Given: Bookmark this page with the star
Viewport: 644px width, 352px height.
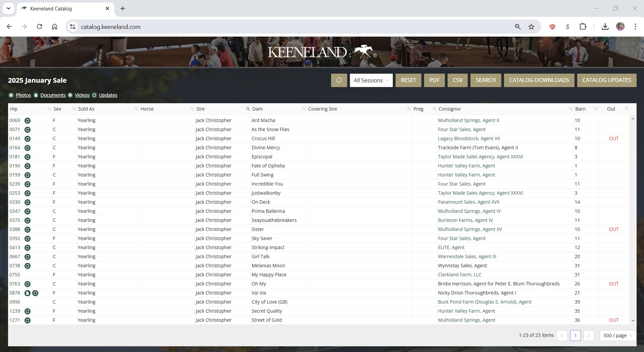Looking at the screenshot, I should (x=531, y=27).
